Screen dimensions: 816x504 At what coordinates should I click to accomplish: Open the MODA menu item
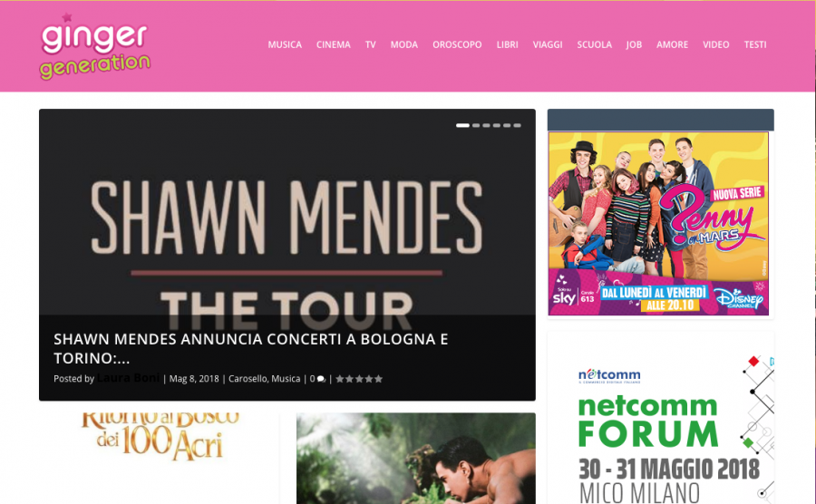(404, 44)
